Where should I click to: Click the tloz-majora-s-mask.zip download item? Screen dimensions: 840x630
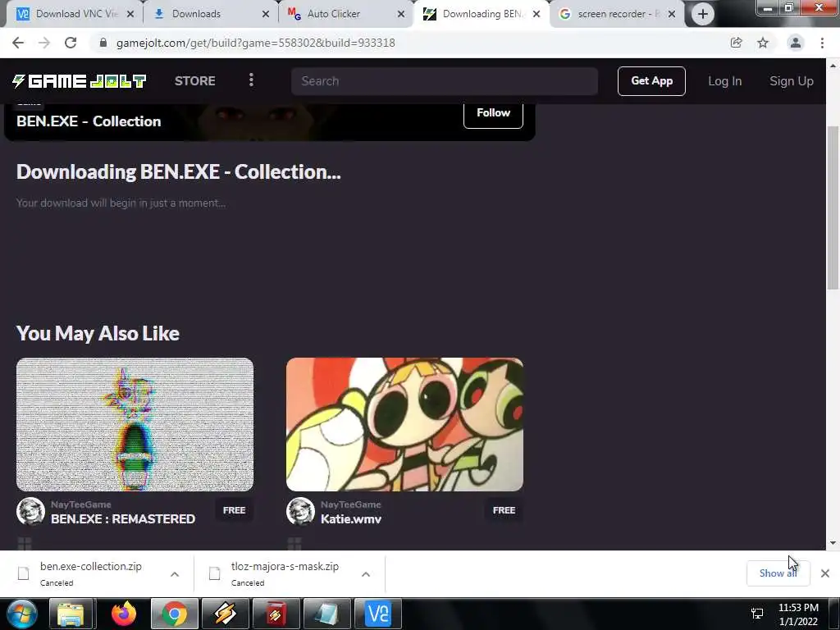point(285,573)
